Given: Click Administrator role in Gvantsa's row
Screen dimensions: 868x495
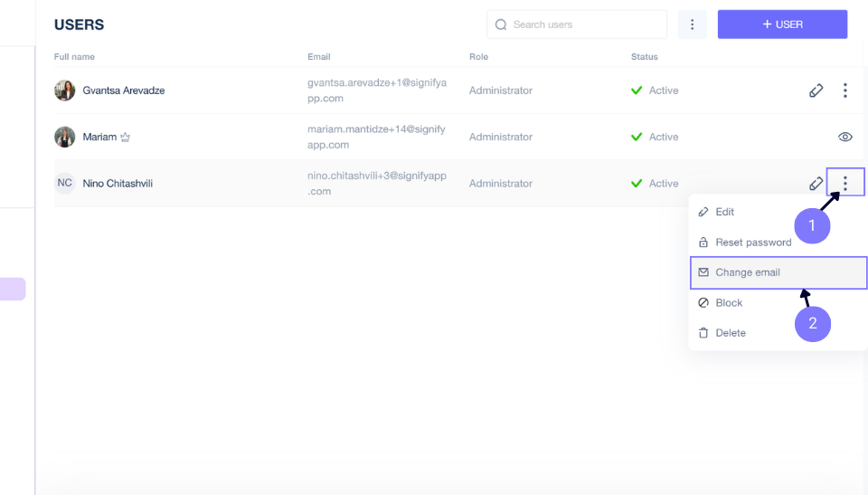Looking at the screenshot, I should (500, 90).
